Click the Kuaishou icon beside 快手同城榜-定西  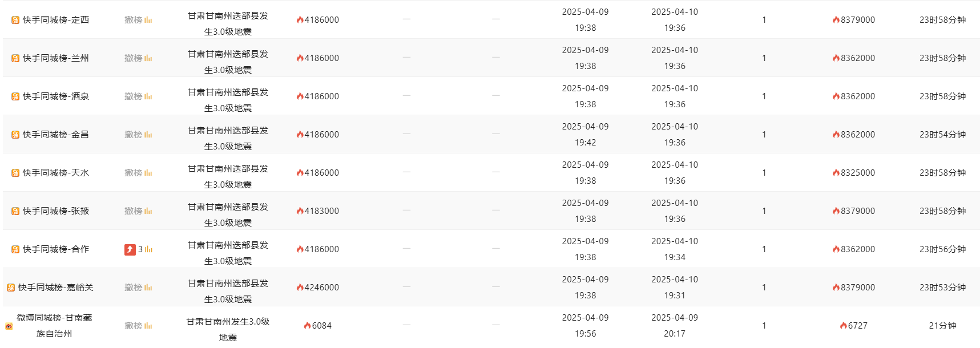point(15,20)
